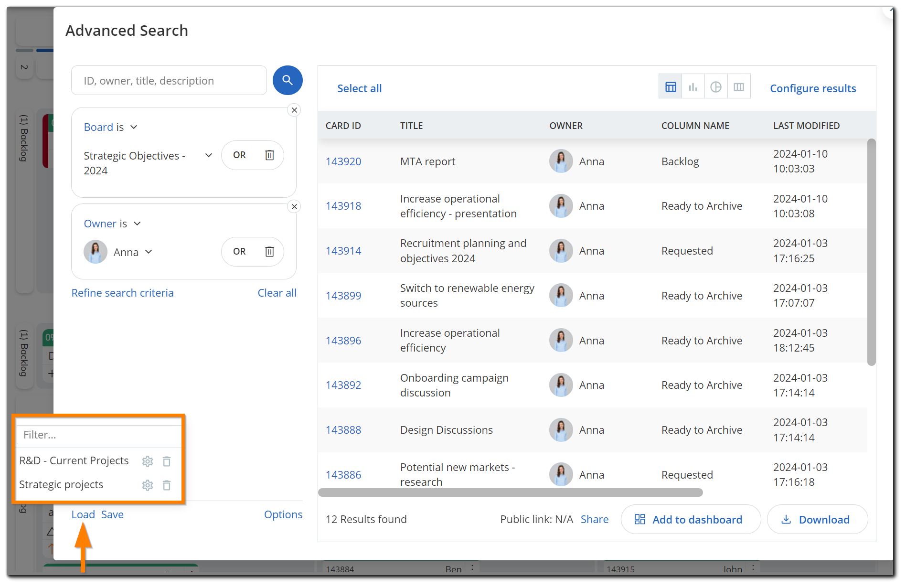Click the ID, owner, title search field
Screen dimensions: 906x588
169,81
